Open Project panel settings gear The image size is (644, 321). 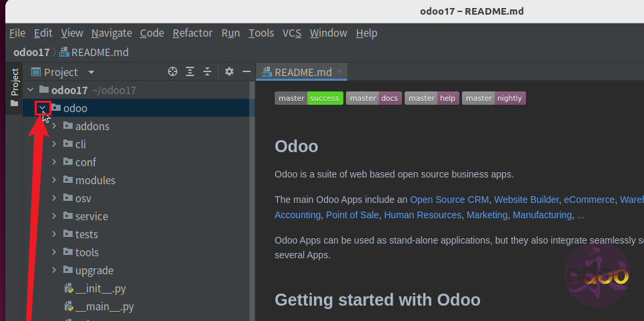point(229,72)
